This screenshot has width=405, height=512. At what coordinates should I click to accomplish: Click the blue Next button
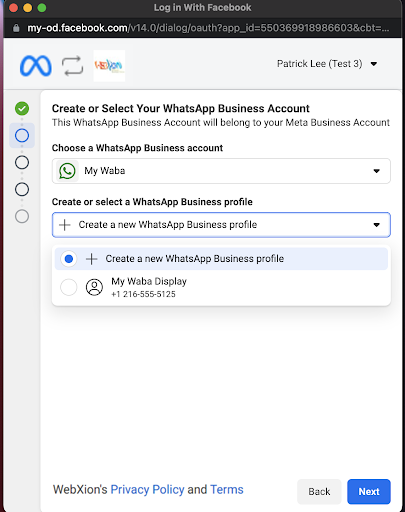369,492
